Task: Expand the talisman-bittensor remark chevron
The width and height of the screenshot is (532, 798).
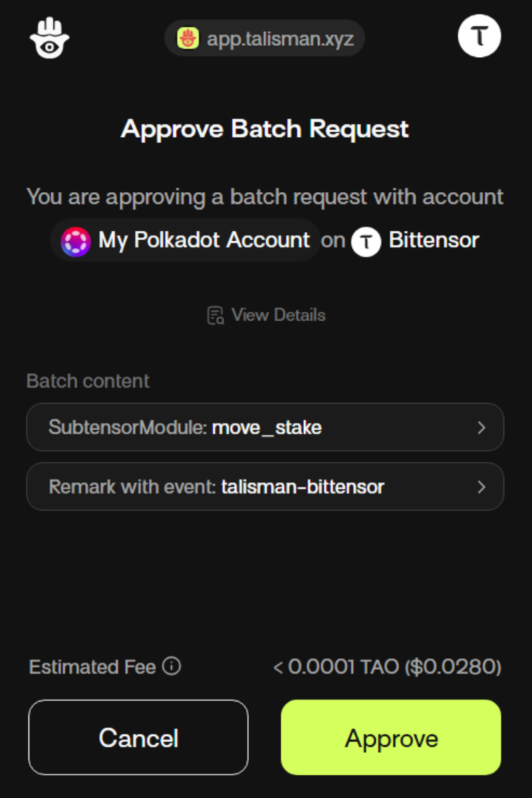Action: click(481, 487)
